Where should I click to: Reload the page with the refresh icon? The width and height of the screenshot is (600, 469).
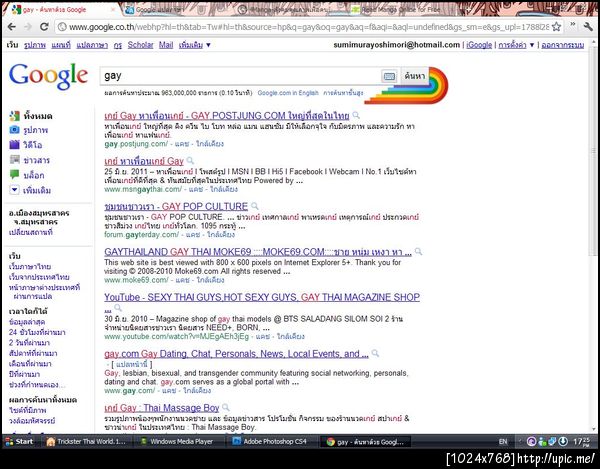coord(44,27)
